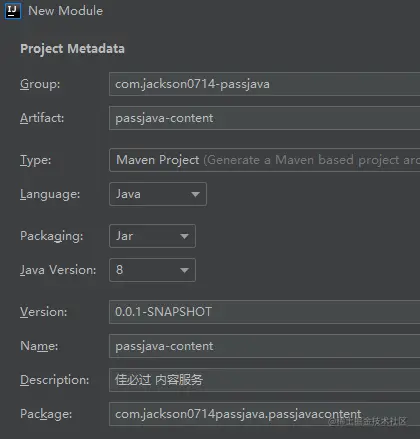Focus the Group text field
420x439 pixels.
(x=265, y=84)
